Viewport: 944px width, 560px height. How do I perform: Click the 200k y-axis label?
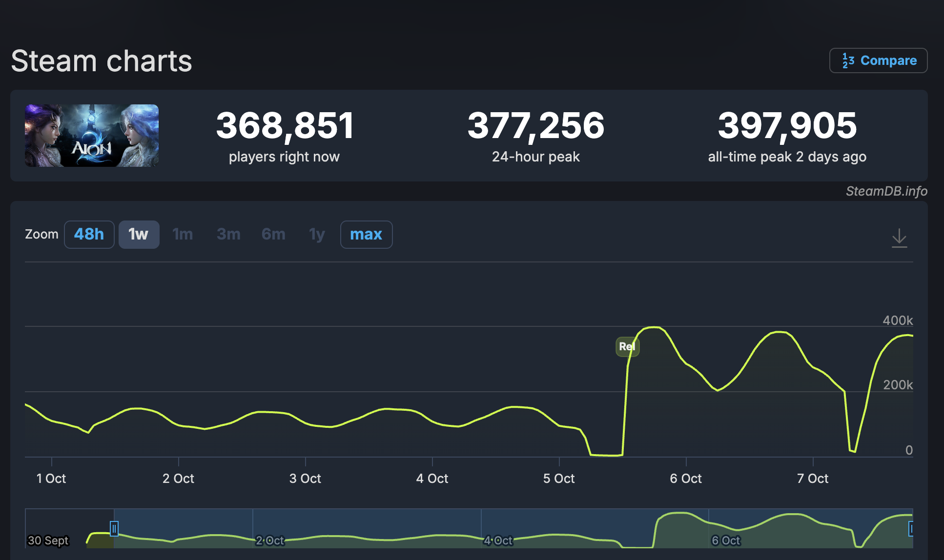898,385
